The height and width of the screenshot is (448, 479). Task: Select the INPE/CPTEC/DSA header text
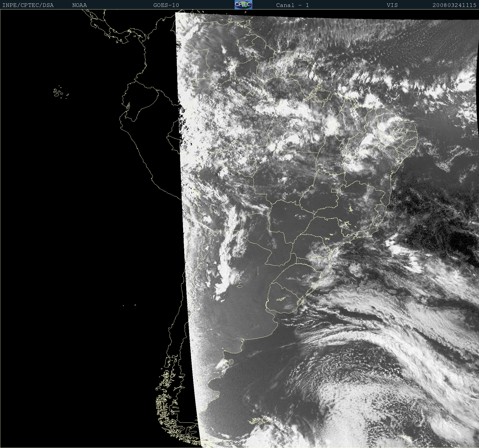coord(28,5)
